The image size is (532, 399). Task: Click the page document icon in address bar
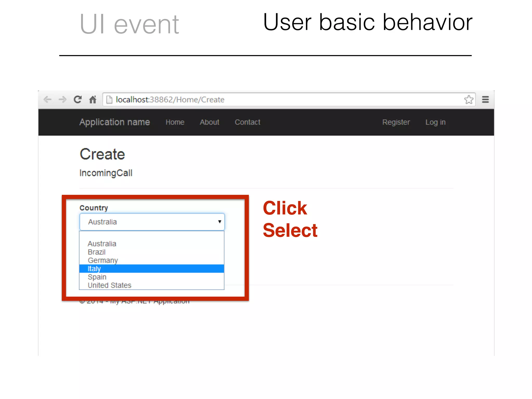[x=109, y=99]
